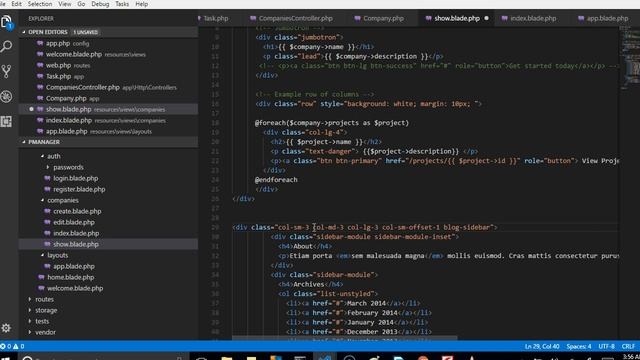Change encoding via UTF-8 status entry
This screenshot has height=360, width=640.
pos(606,347)
